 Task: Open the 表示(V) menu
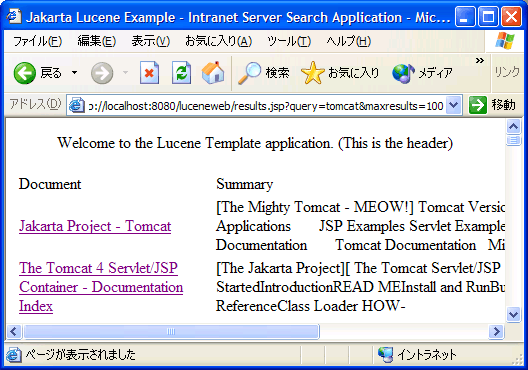tap(151, 41)
